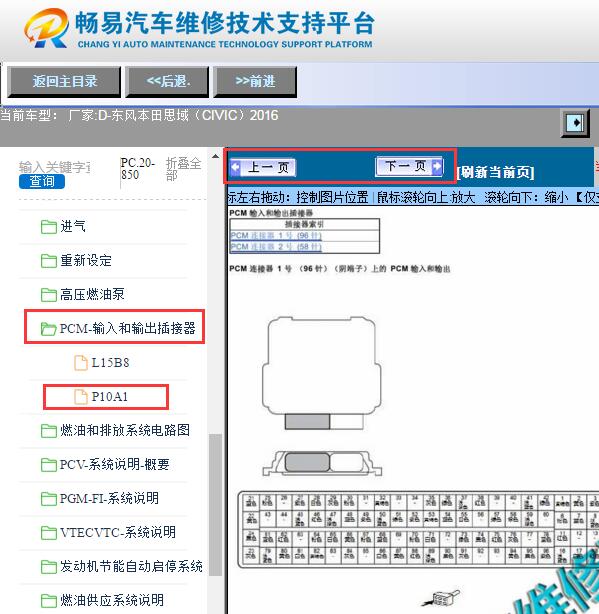The image size is (599, 614).
Task: Expand 燃油和排放系统电路图 entry text
Action: [125, 430]
